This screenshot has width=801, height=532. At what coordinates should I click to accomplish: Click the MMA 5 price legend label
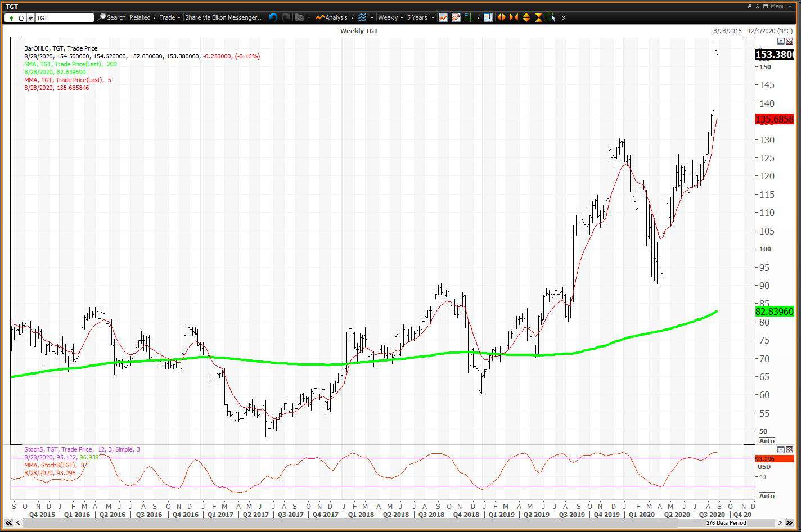[x=67, y=80]
